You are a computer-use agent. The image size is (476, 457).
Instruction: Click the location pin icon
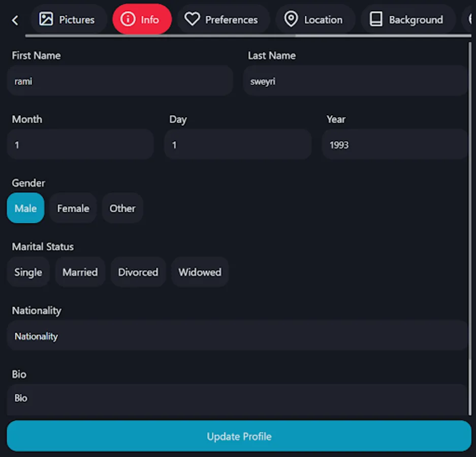pyautogui.click(x=291, y=19)
